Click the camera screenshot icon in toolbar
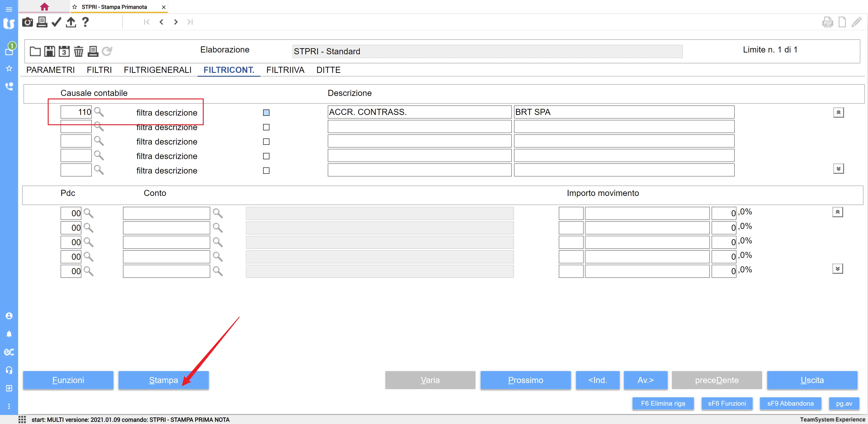Image resolution: width=868 pixels, height=424 pixels. click(x=27, y=22)
